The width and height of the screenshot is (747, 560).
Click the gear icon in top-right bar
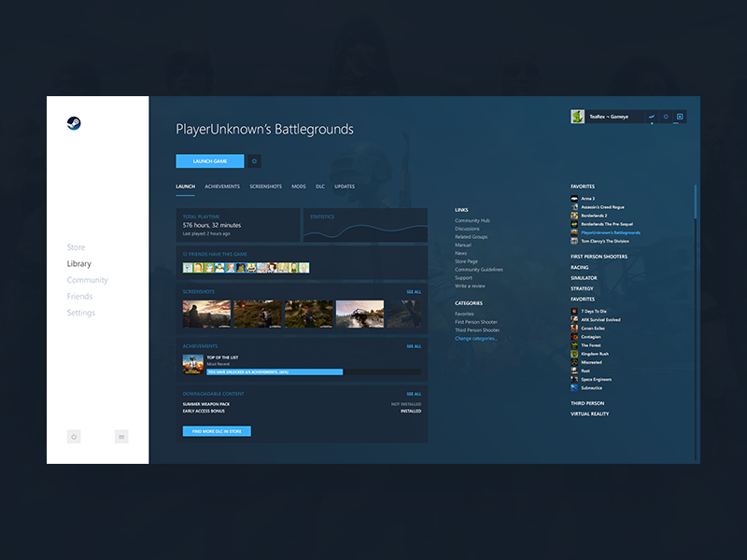666,117
